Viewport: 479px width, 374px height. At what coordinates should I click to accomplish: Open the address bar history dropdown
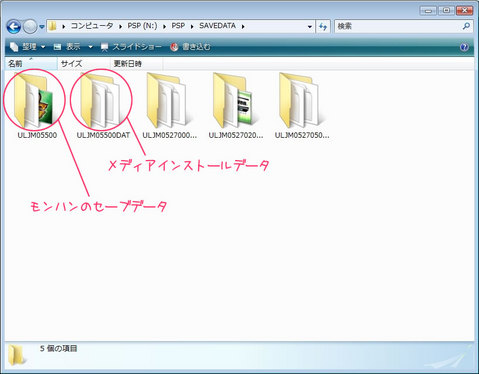pos(310,26)
